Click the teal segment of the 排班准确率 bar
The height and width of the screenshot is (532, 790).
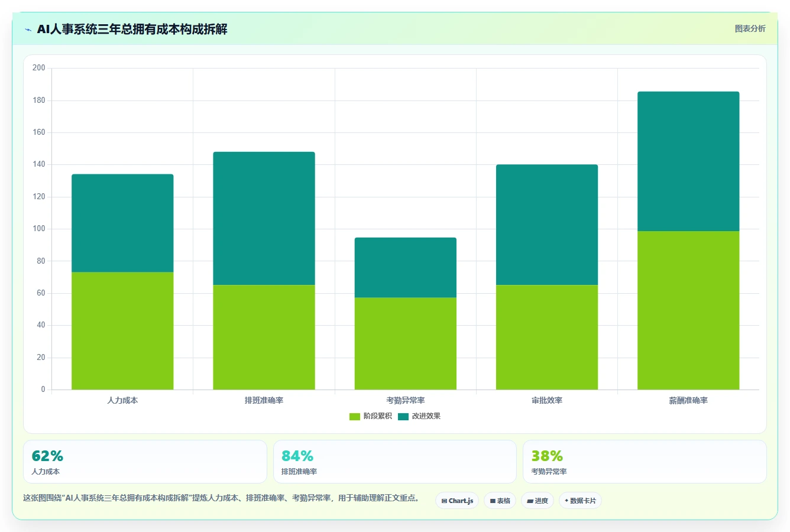[x=264, y=219]
